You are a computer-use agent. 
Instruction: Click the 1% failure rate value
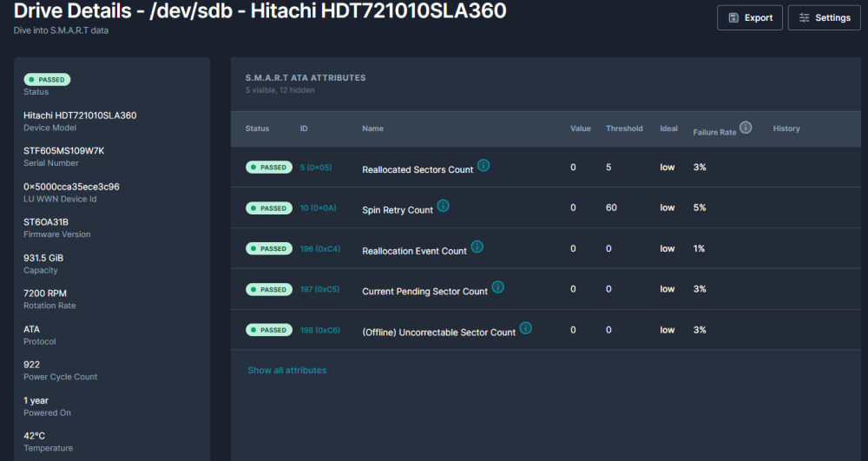(x=699, y=248)
